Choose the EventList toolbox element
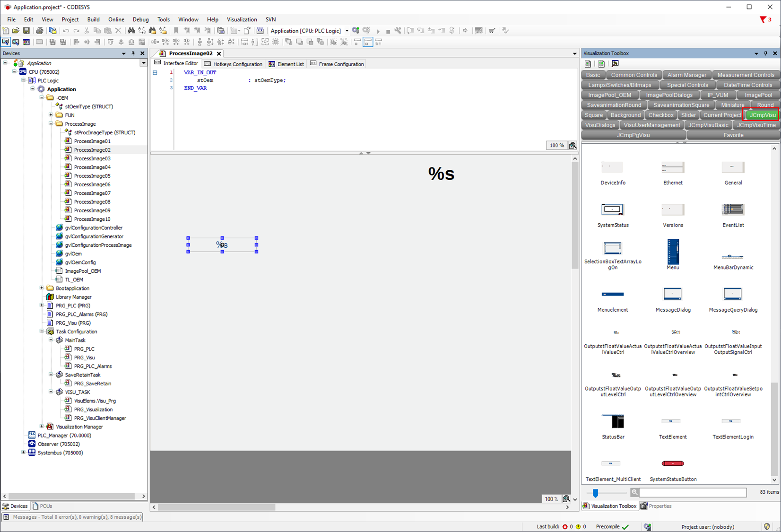The image size is (781, 532). pyautogui.click(x=733, y=210)
